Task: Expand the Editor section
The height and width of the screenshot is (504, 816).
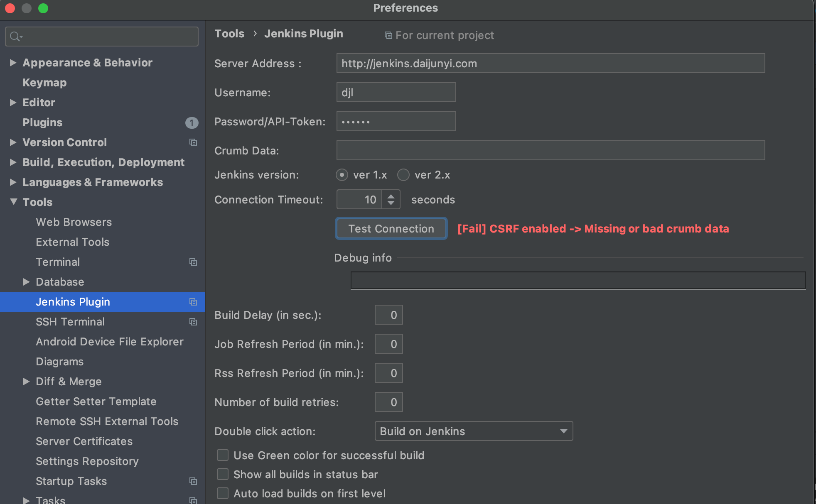Action: 13,103
